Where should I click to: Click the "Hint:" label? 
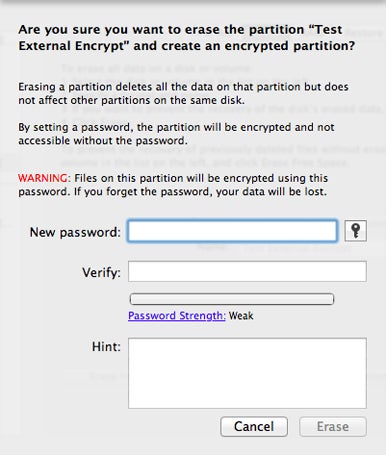(106, 347)
